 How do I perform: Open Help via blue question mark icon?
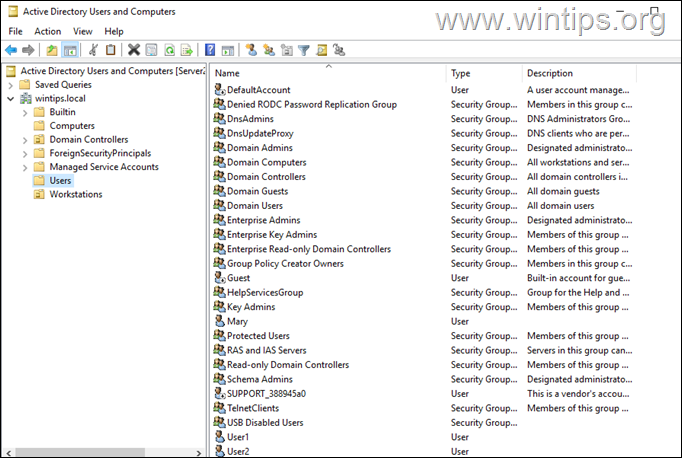click(x=210, y=49)
